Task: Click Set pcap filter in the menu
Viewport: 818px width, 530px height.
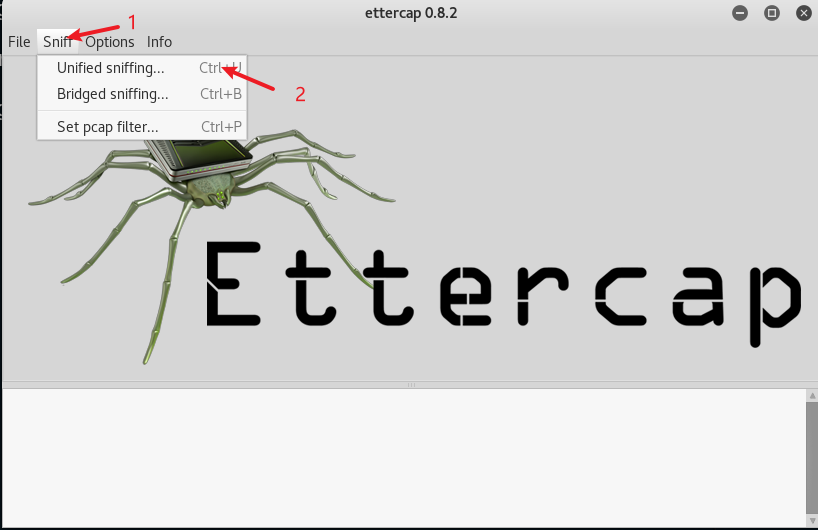Action: (x=108, y=127)
